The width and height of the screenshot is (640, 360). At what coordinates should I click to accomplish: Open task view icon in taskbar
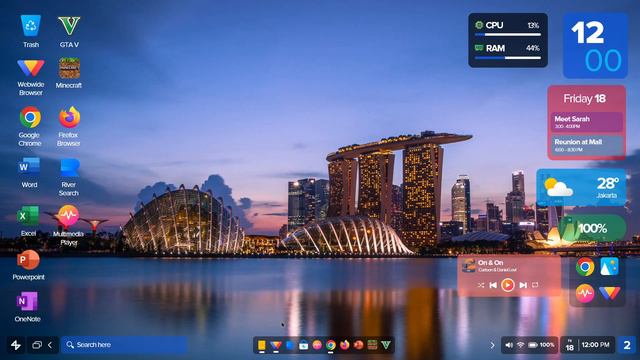[x=37, y=345]
